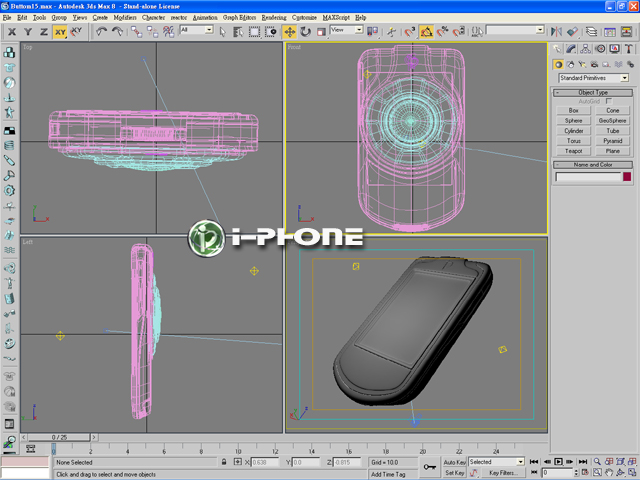This screenshot has height=480, width=640.
Task: Enable the AutoGrid checkbox
Action: tap(609, 101)
